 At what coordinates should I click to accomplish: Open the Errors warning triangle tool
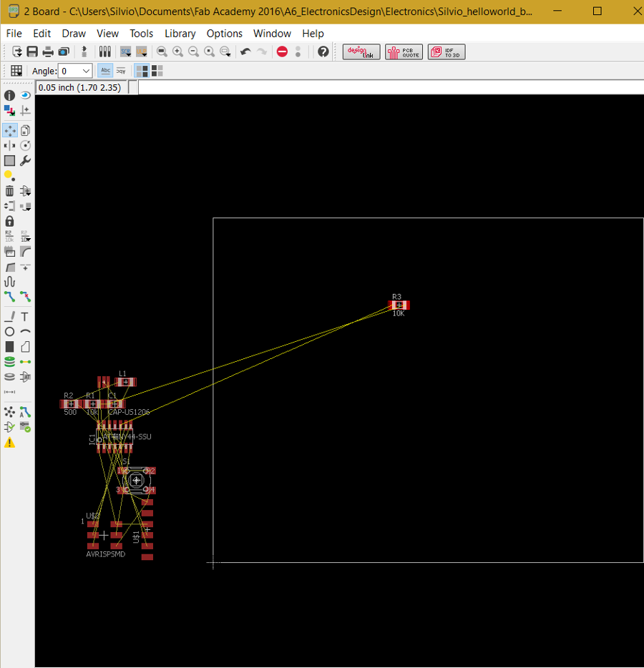tap(9, 443)
